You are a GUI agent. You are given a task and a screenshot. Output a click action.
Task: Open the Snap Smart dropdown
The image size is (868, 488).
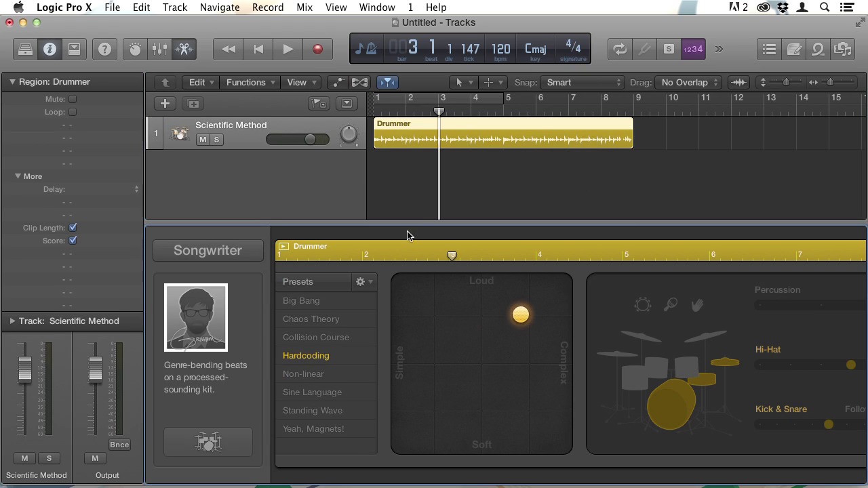583,82
